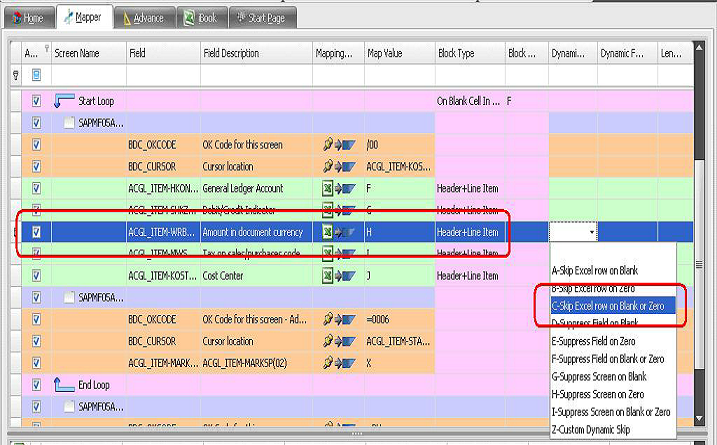
Task: Select the '/00' map value cell
Action: click(x=400, y=145)
